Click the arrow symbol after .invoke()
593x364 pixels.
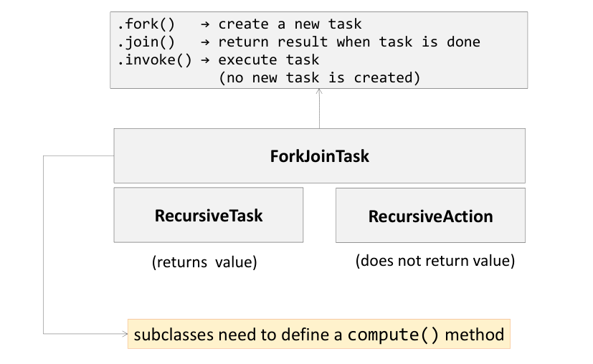[206, 59]
